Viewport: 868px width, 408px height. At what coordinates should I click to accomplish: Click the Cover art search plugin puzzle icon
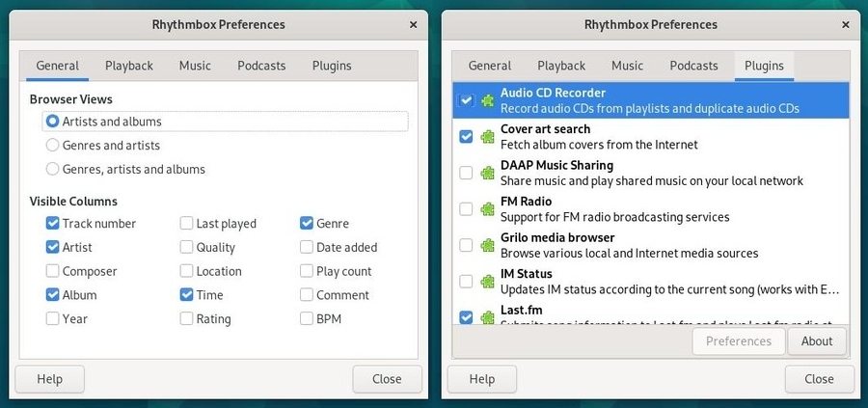pyautogui.click(x=487, y=137)
